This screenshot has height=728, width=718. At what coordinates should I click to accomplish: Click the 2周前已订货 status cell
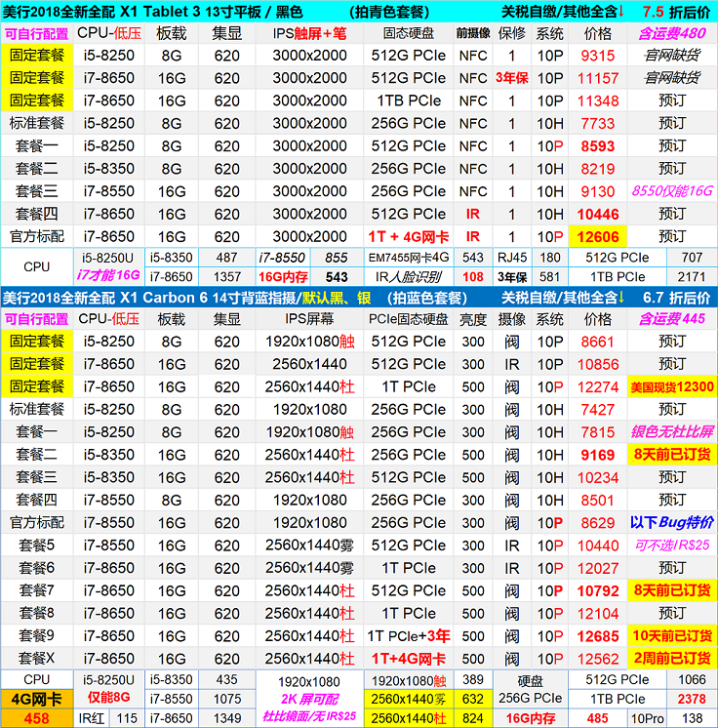(672, 658)
